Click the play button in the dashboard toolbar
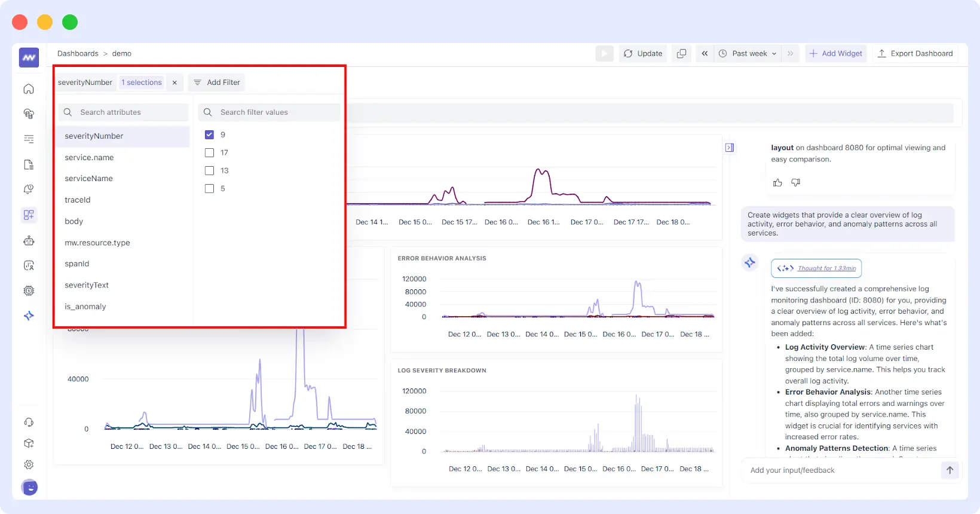This screenshot has width=980, height=514. 605,53
